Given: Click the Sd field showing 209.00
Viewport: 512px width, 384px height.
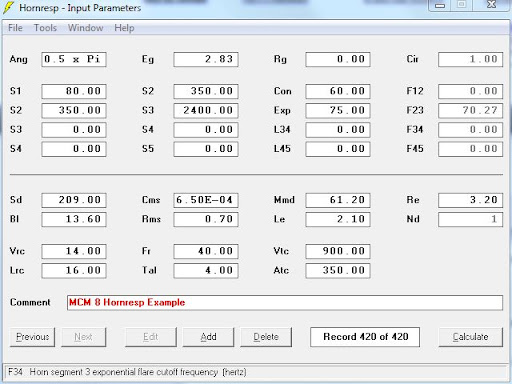Looking at the screenshot, I should pyautogui.click(x=74, y=200).
